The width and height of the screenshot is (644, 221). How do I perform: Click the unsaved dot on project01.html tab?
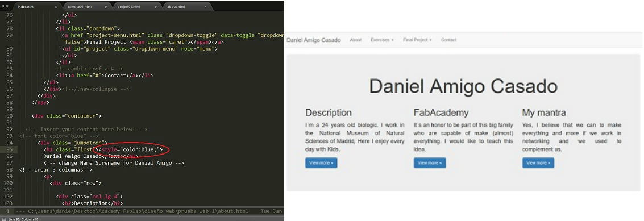156,7
